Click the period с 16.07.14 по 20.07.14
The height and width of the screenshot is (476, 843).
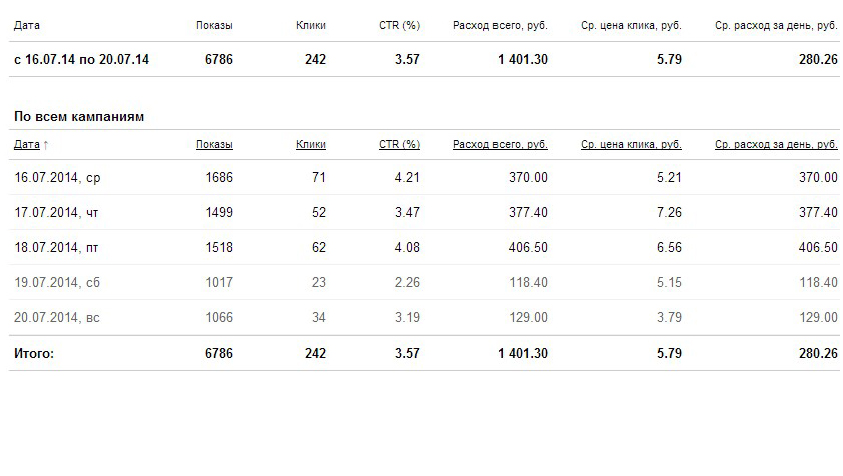click(81, 59)
